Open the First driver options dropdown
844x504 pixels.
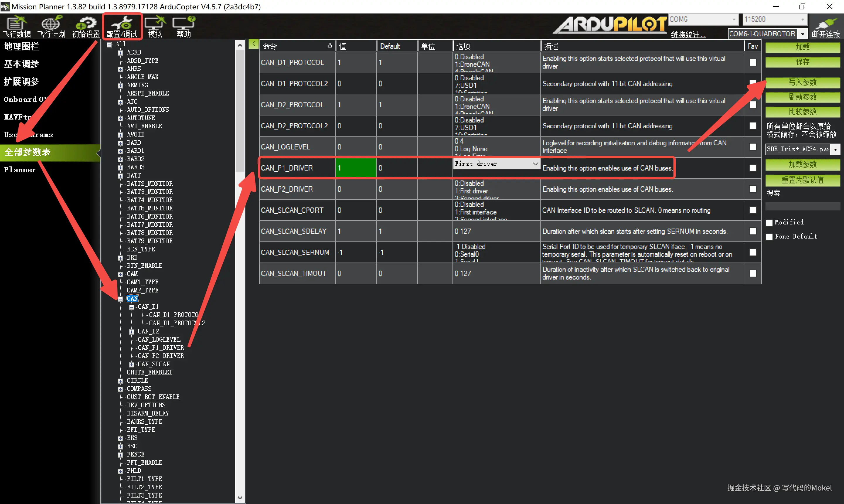point(535,164)
